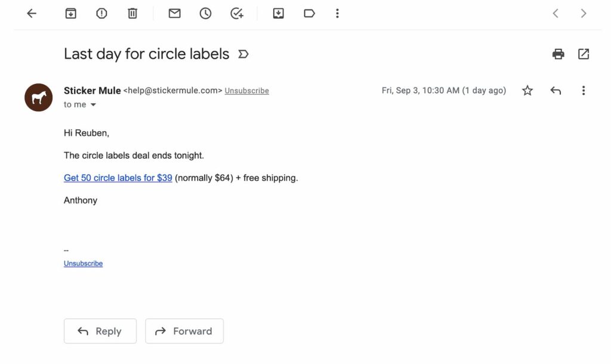611x364 pixels.
Task: Star the Sticker Mule message
Action: click(527, 91)
